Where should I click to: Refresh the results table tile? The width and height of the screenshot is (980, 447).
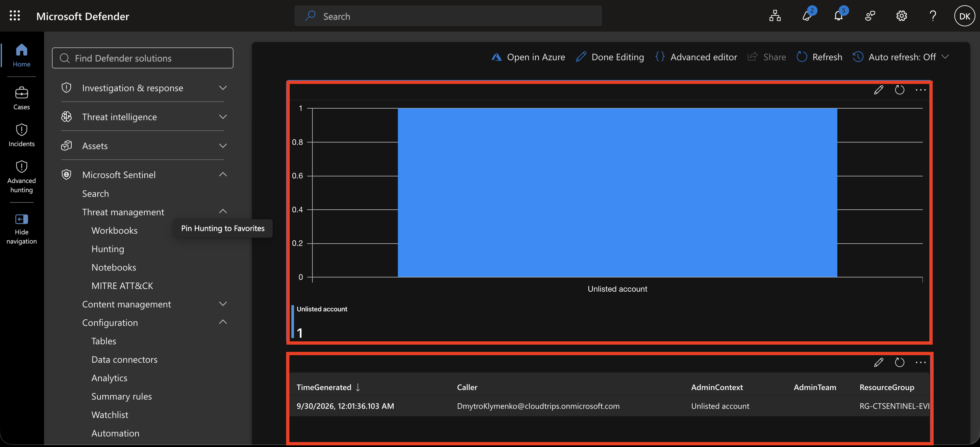[899, 362]
